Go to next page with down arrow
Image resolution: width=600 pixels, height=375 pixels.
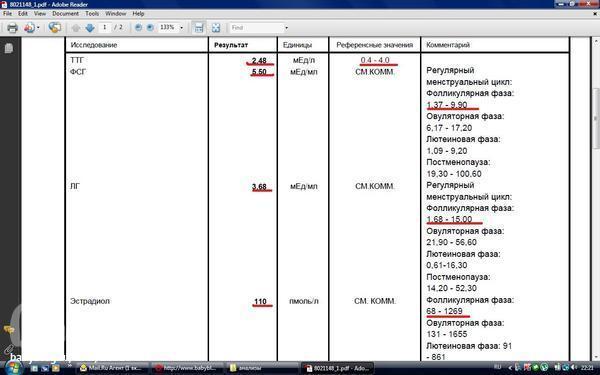click(90, 28)
